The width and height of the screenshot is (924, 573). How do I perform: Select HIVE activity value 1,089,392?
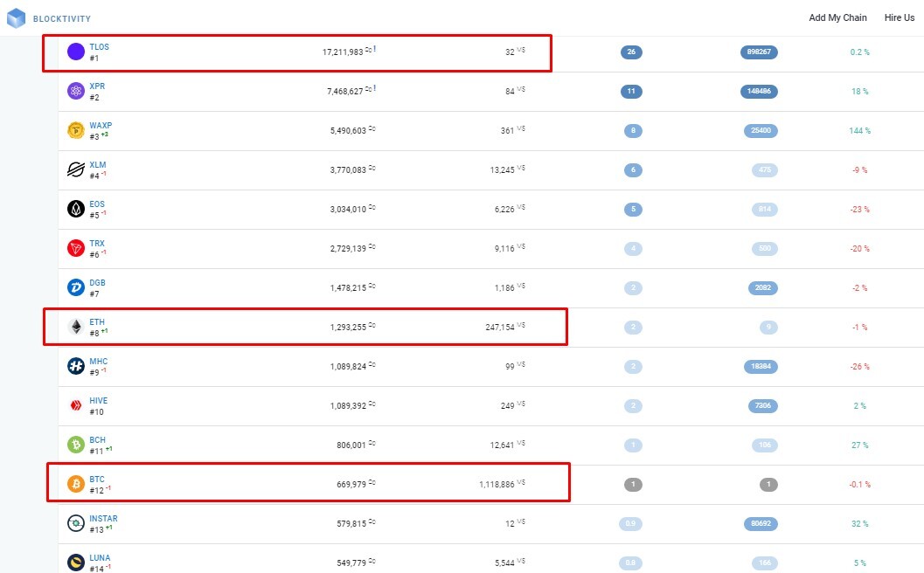pyautogui.click(x=348, y=406)
